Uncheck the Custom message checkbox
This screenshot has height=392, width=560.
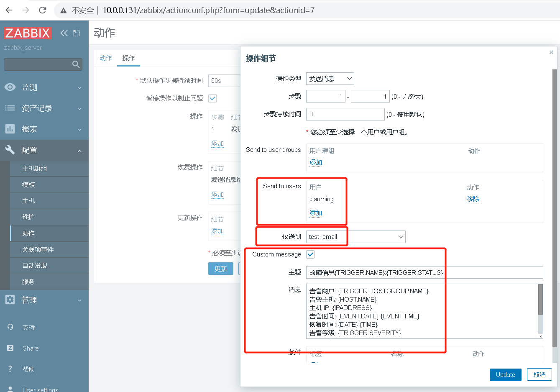(310, 254)
